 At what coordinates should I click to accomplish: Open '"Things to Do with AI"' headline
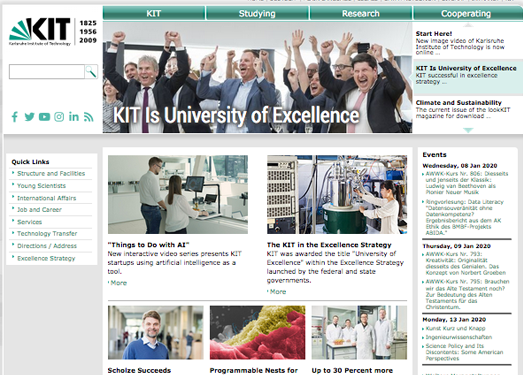click(148, 245)
